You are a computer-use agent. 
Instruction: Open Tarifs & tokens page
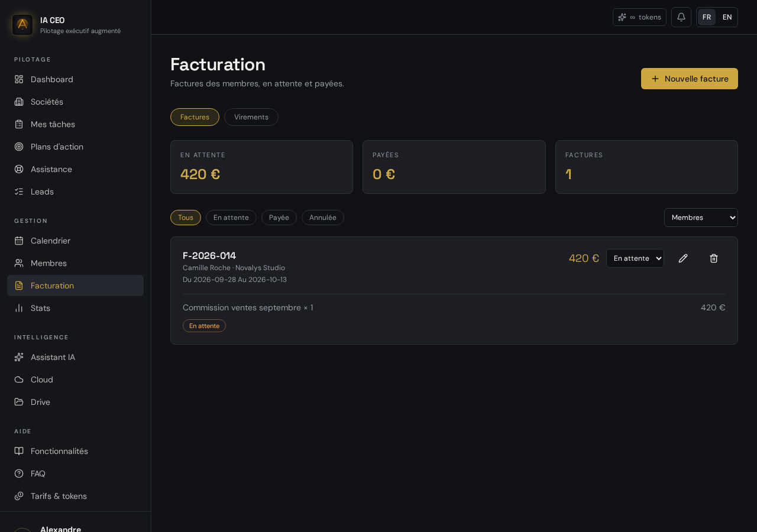[75, 496]
